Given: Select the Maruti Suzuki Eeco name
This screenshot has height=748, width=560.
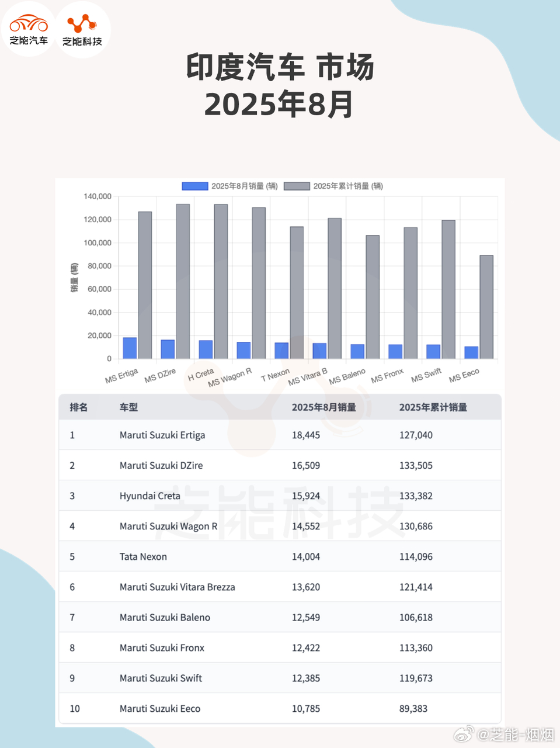Looking at the screenshot, I should click(160, 709).
